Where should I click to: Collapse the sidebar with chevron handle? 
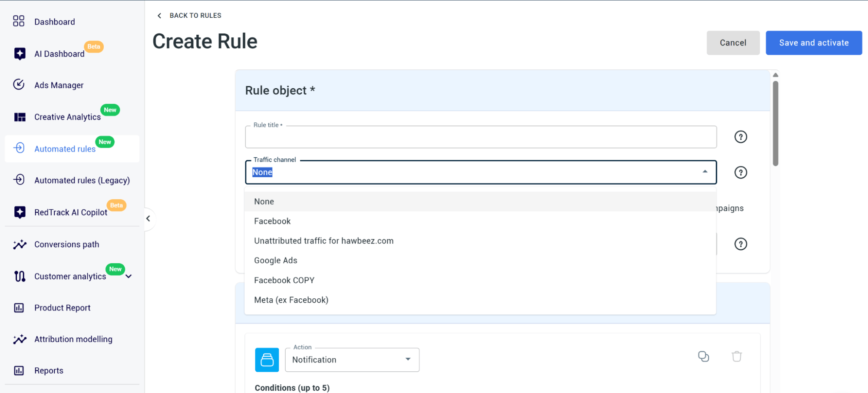pos(149,218)
